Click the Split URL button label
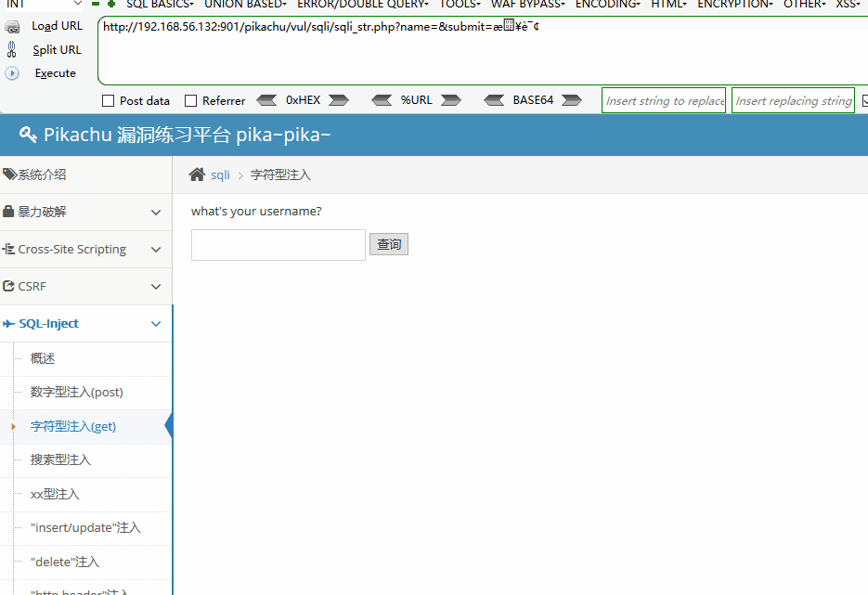 tap(57, 50)
